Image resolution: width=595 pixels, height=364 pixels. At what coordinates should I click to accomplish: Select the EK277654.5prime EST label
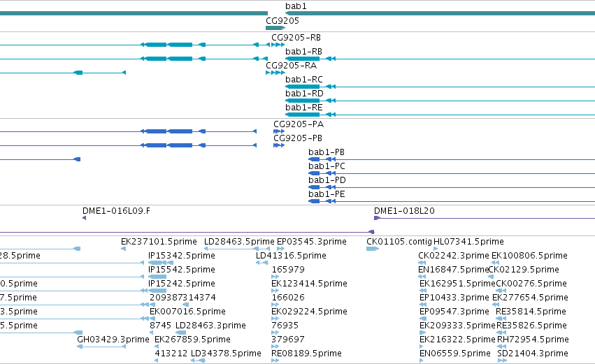pyautogui.click(x=530, y=298)
